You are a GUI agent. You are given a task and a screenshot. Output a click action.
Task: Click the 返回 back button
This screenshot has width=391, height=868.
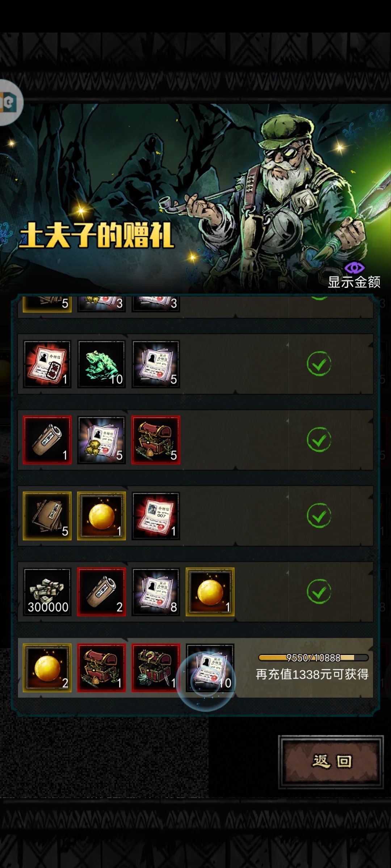[331, 761]
